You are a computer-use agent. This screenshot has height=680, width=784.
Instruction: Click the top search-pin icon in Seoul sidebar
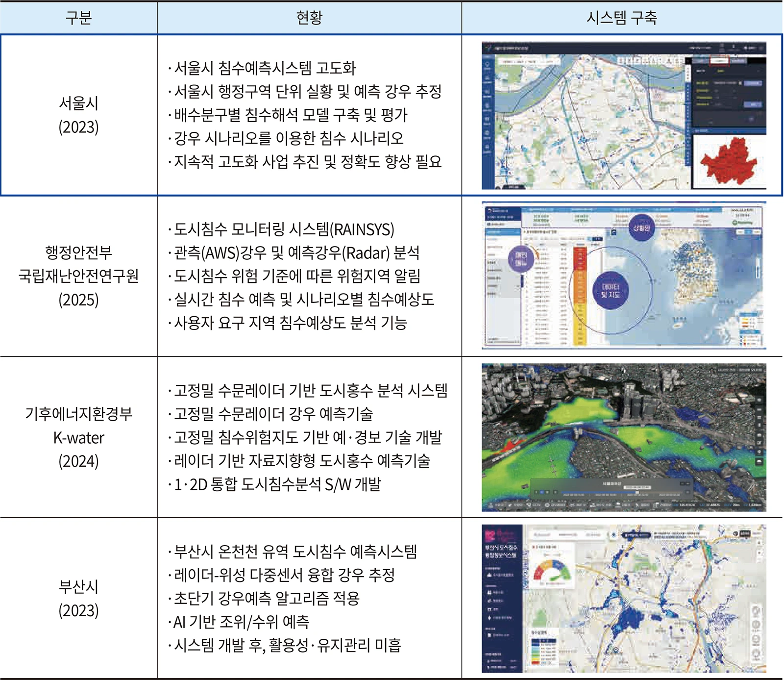(x=487, y=65)
